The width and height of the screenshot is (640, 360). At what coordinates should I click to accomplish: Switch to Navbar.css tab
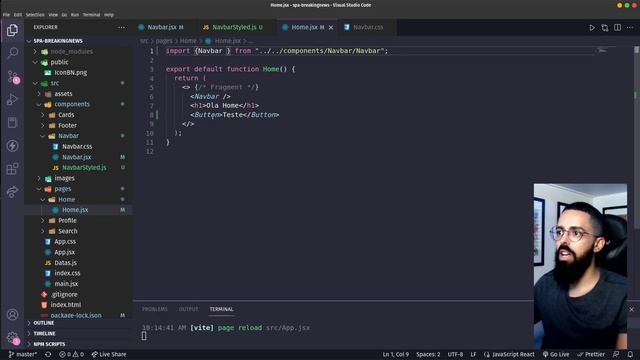tap(368, 27)
